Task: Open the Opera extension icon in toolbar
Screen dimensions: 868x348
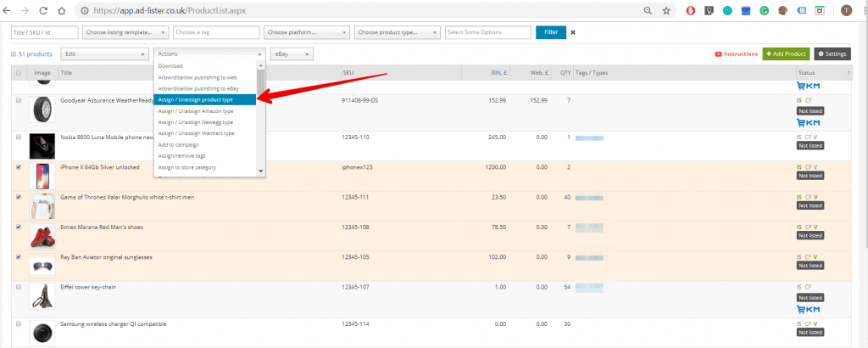Action: (691, 10)
